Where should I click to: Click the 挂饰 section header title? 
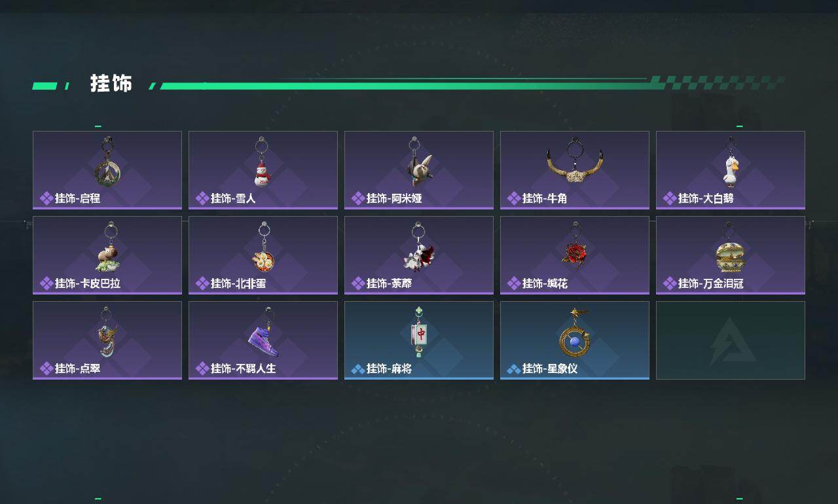point(111,84)
